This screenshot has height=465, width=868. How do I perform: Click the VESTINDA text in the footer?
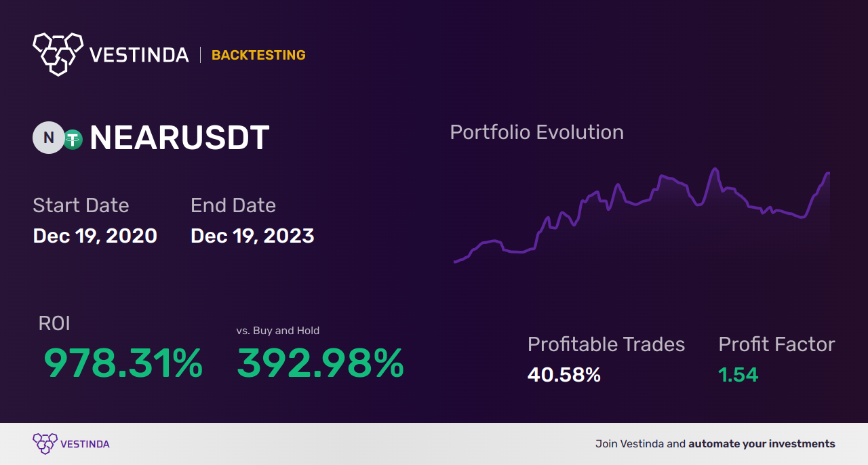tap(85, 444)
